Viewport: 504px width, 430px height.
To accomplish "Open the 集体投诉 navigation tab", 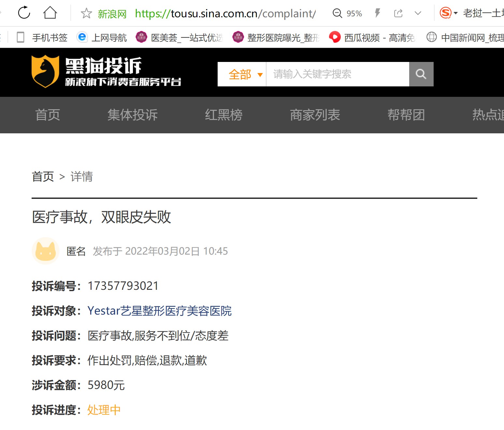I will tap(133, 115).
